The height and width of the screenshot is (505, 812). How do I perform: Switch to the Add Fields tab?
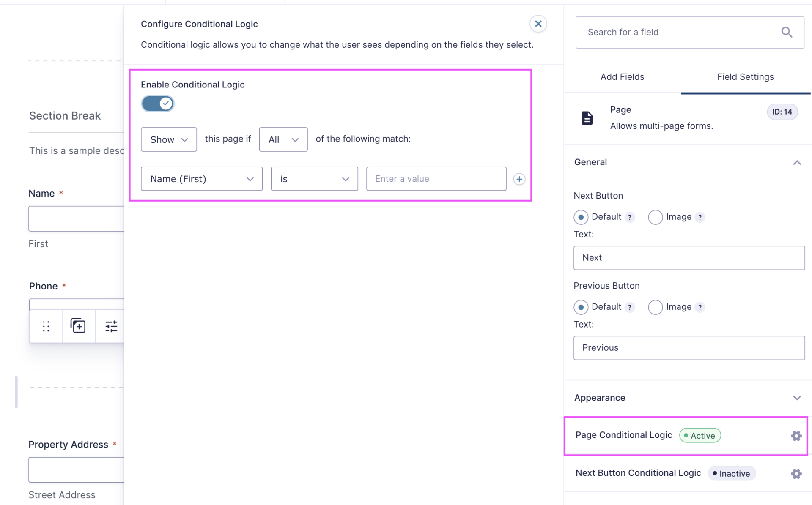(622, 77)
